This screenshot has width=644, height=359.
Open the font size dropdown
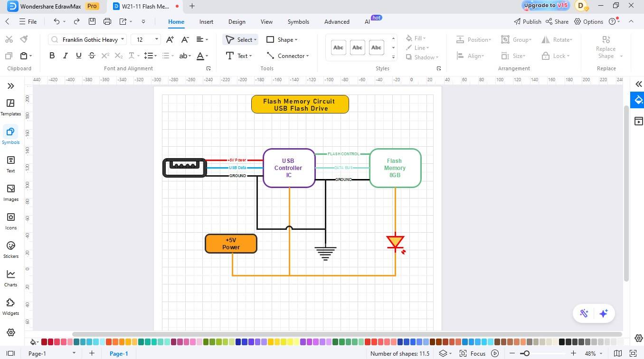coord(156,39)
